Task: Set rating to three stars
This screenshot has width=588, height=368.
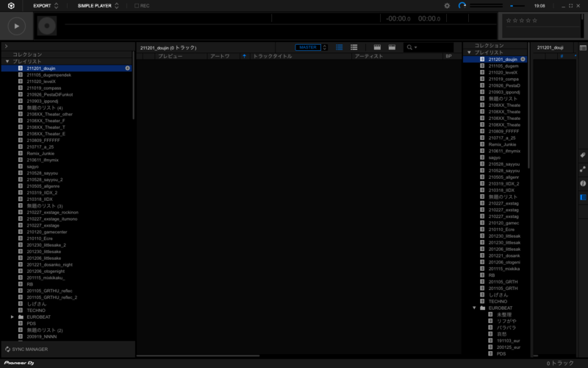Action: tap(522, 21)
